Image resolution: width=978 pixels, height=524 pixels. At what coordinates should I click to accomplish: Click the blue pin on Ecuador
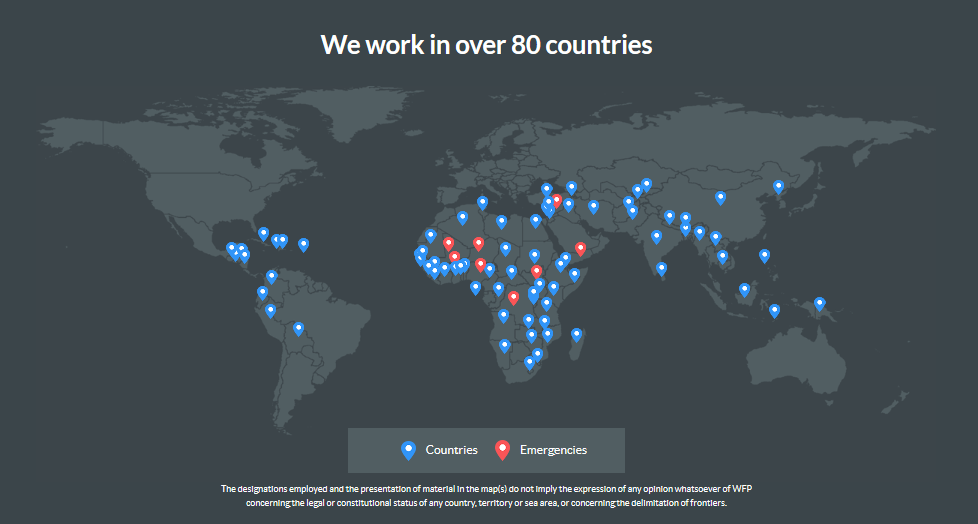click(x=263, y=293)
